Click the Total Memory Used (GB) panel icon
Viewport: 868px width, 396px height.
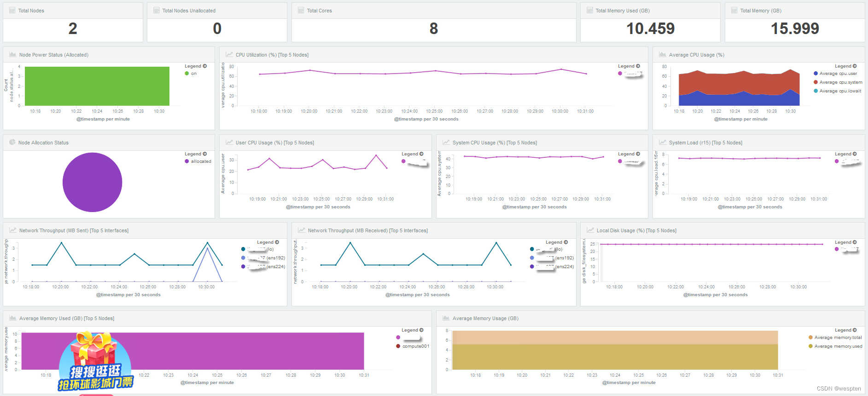point(589,11)
